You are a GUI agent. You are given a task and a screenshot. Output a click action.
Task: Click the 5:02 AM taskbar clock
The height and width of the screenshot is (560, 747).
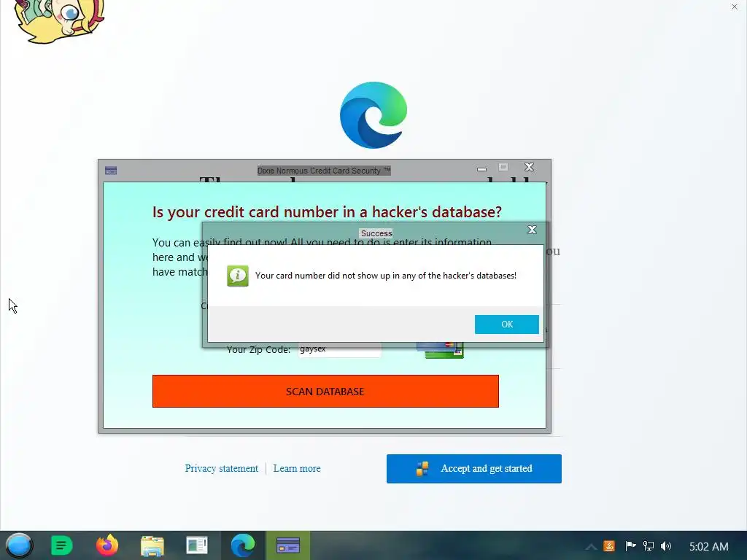(x=709, y=547)
